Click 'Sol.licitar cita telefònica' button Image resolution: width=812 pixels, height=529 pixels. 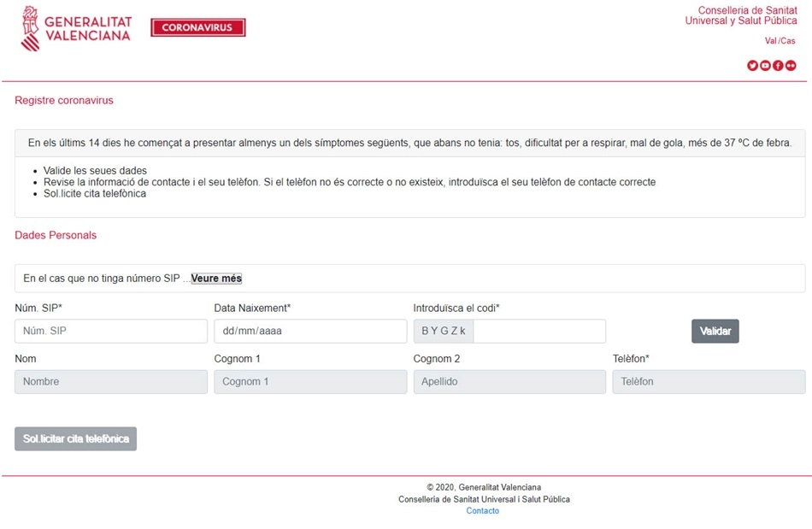[75, 438]
